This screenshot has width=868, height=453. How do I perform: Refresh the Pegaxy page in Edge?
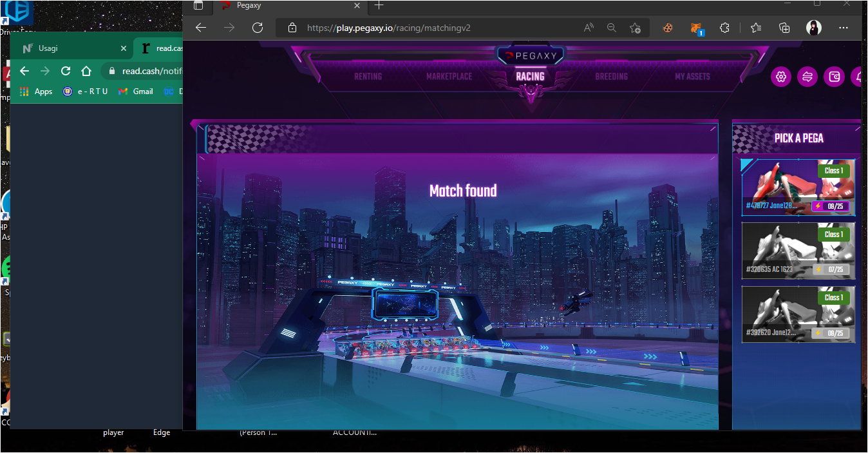(x=258, y=28)
